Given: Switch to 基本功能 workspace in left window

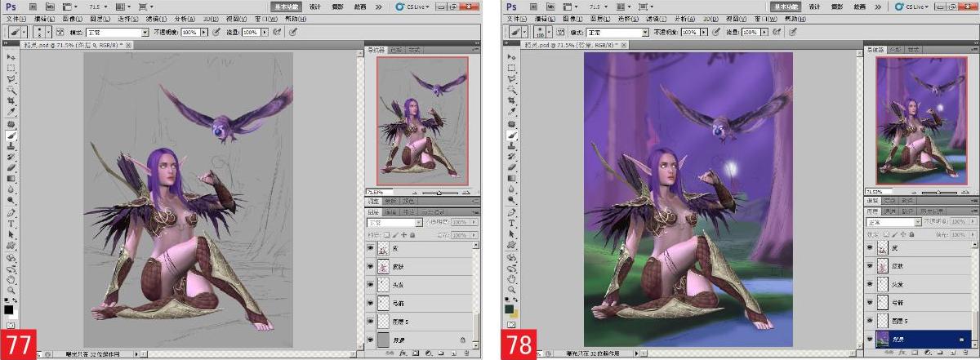Looking at the screenshot, I should (285, 6).
